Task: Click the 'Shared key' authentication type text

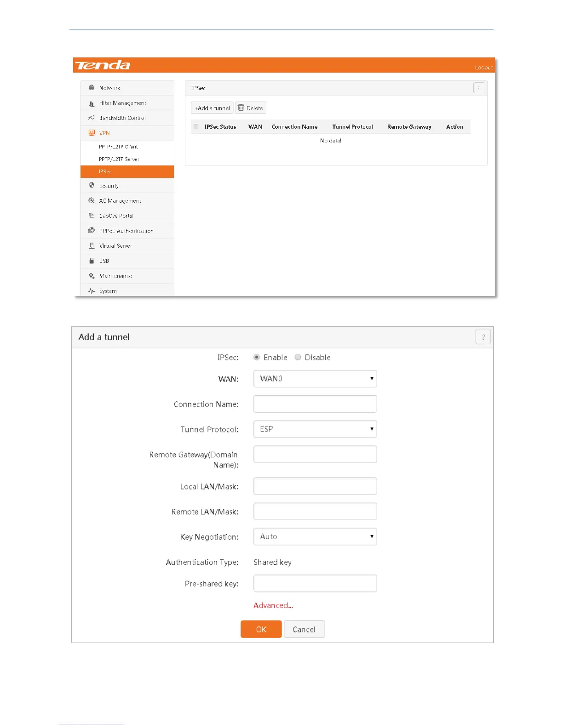Action: pos(272,562)
